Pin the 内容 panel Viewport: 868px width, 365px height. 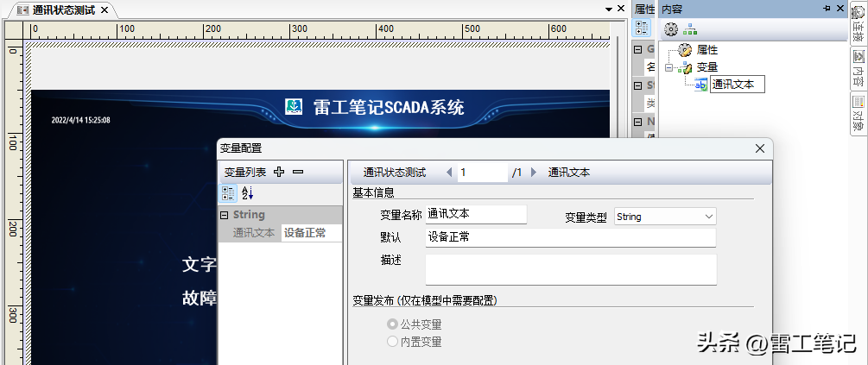click(827, 9)
